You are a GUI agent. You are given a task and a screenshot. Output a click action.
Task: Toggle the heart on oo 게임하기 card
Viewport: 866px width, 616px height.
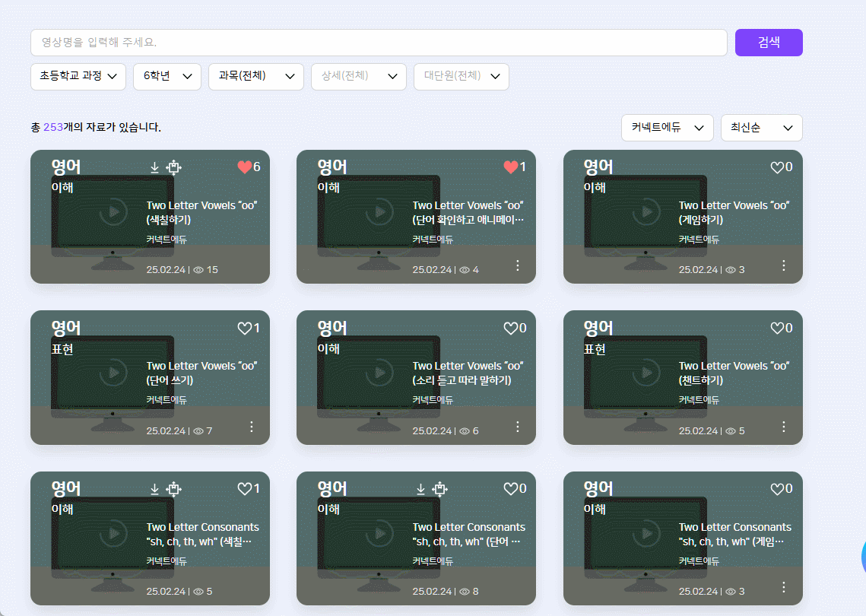776,167
